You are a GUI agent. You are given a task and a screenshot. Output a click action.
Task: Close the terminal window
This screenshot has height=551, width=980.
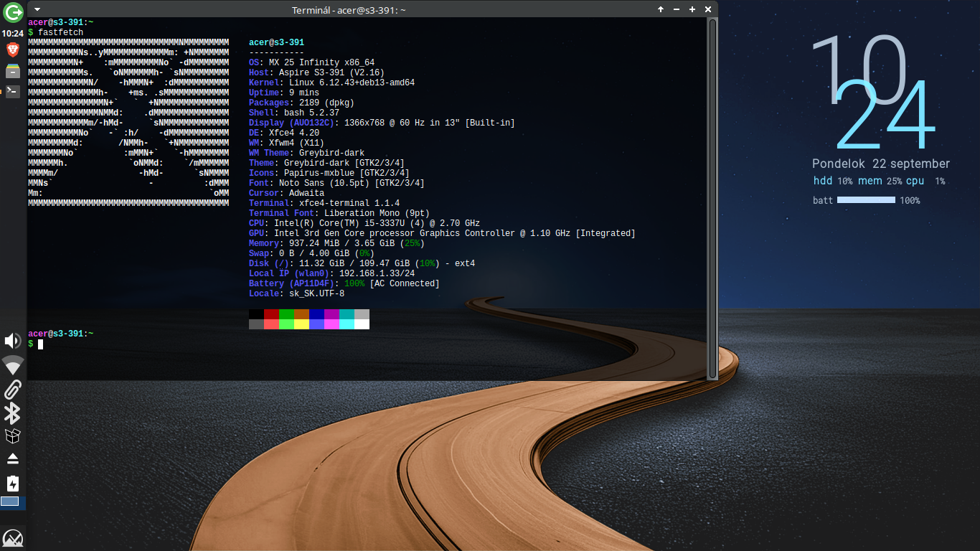(708, 9)
